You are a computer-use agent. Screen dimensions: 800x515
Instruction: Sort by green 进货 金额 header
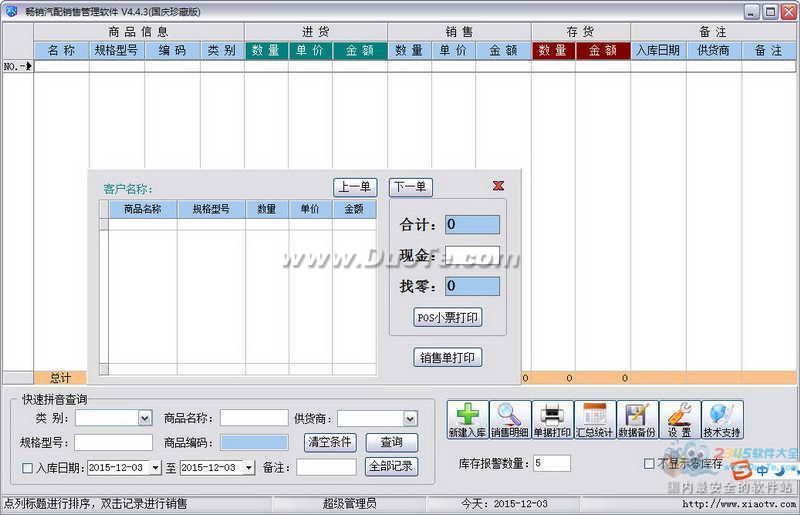[360, 50]
